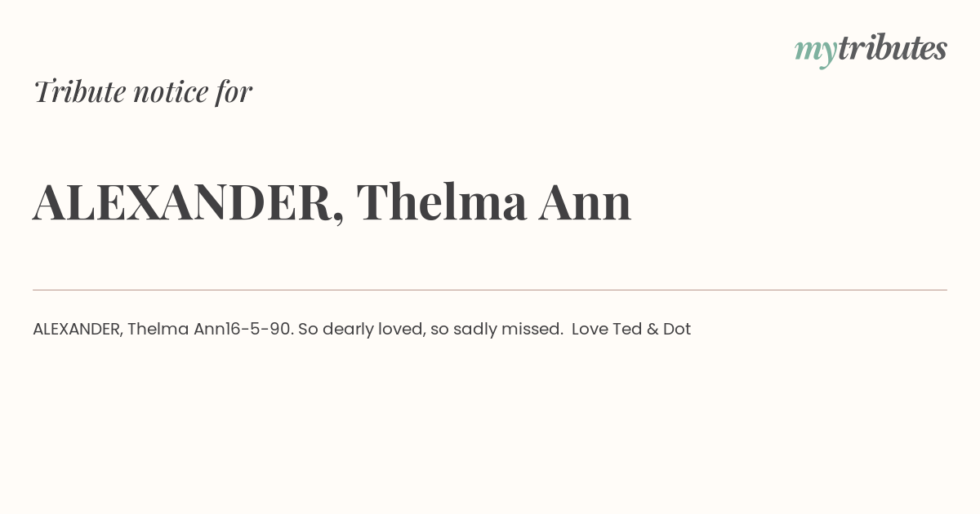Screen dimensions: 980x514
Task: Click the large ALEXANDER, Thelma Ann heading
Action: 332,202
